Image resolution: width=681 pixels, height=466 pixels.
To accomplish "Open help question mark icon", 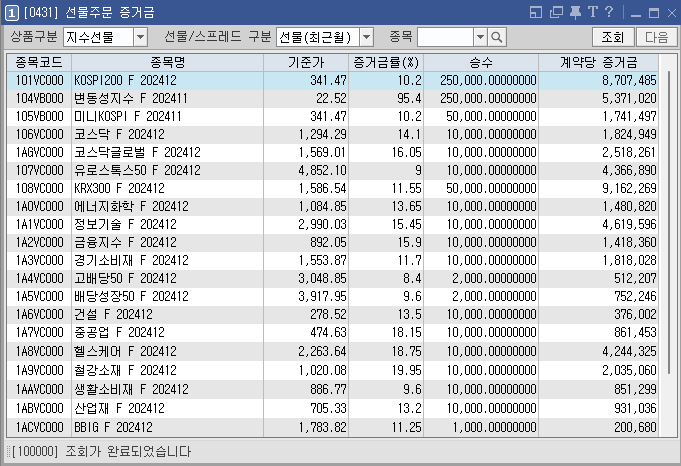I will pos(609,12).
